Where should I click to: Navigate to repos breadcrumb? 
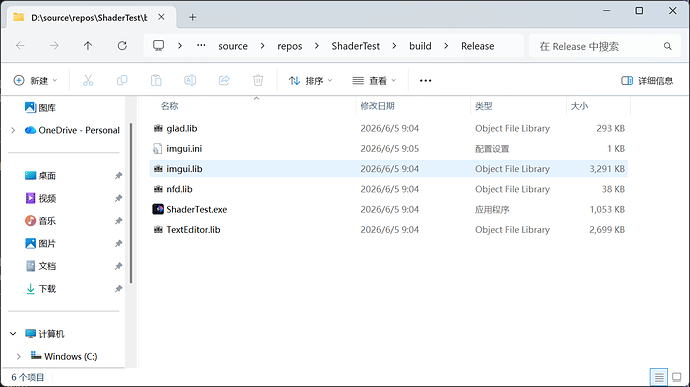coord(290,46)
